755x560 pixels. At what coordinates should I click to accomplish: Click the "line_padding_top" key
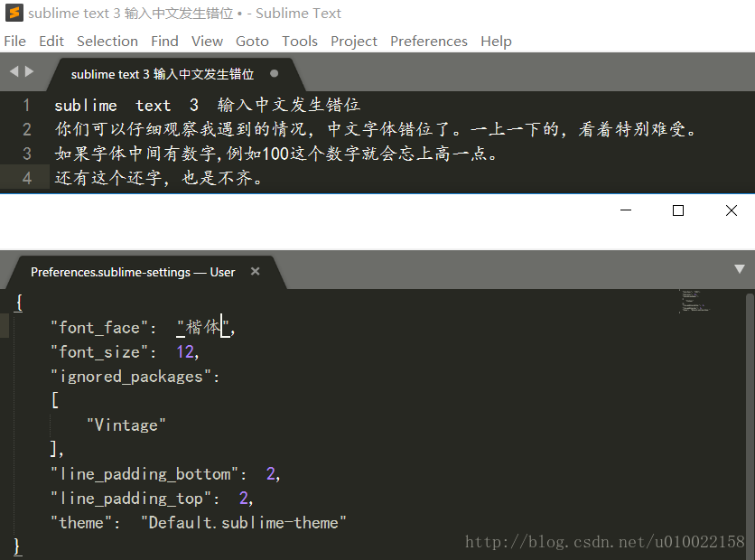(x=131, y=499)
